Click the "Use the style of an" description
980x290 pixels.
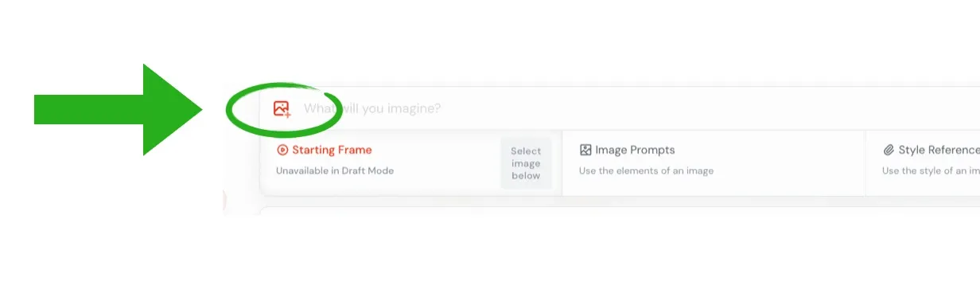click(x=931, y=170)
